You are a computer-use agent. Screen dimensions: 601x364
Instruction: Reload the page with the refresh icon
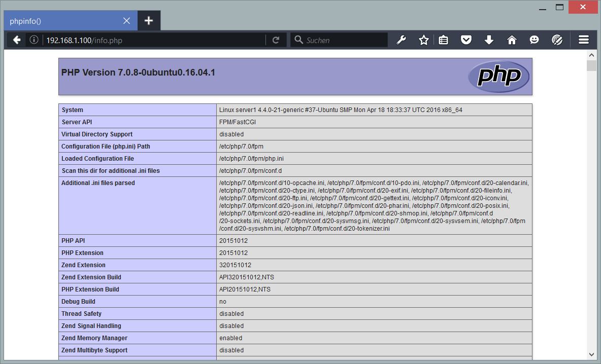pos(276,40)
